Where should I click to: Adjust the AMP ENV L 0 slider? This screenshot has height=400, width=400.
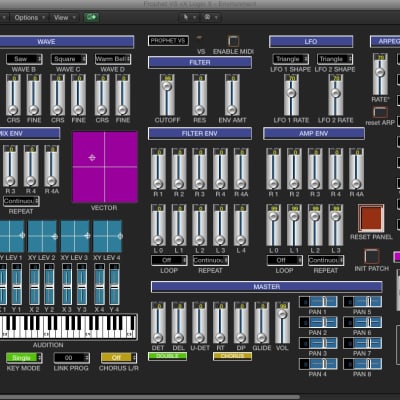point(273,225)
